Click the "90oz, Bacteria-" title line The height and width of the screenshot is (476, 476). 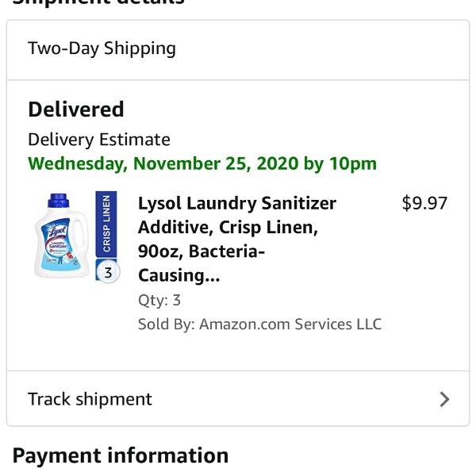point(202,251)
